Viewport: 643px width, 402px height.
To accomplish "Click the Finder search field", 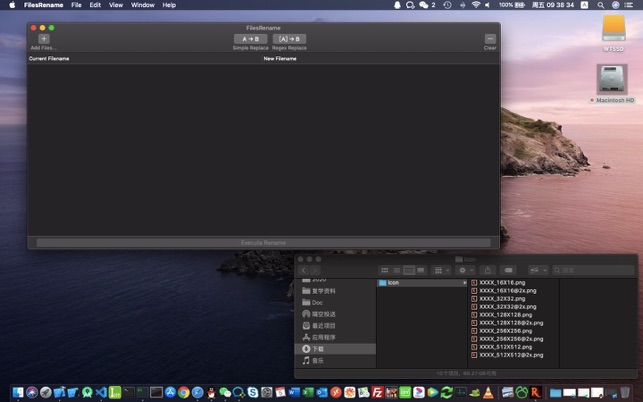I will 595,270.
